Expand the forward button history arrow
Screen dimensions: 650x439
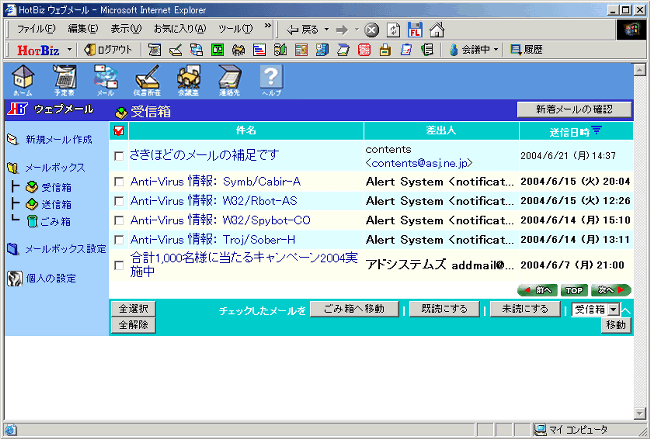click(357, 29)
